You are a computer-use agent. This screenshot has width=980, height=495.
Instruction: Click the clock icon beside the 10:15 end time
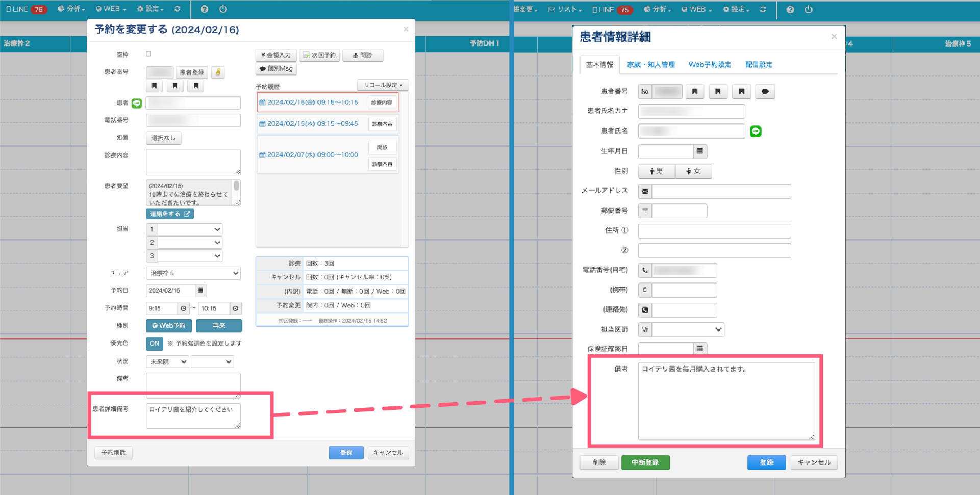coord(235,308)
